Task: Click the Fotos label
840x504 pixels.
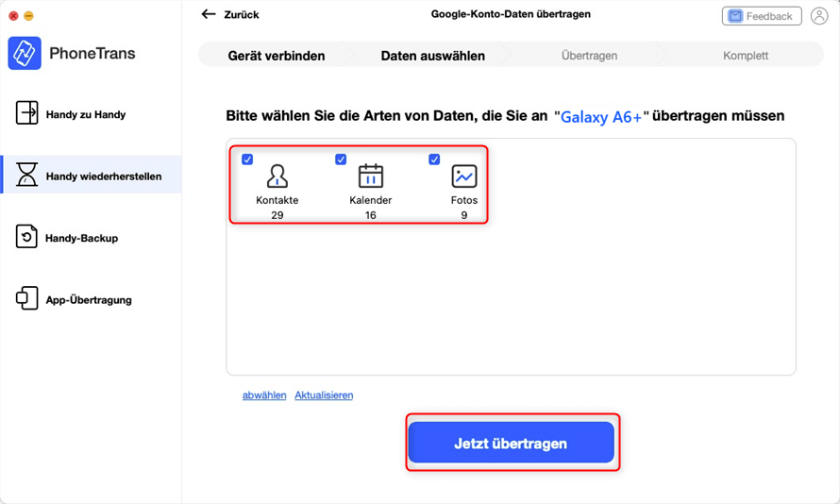Action: [464, 200]
